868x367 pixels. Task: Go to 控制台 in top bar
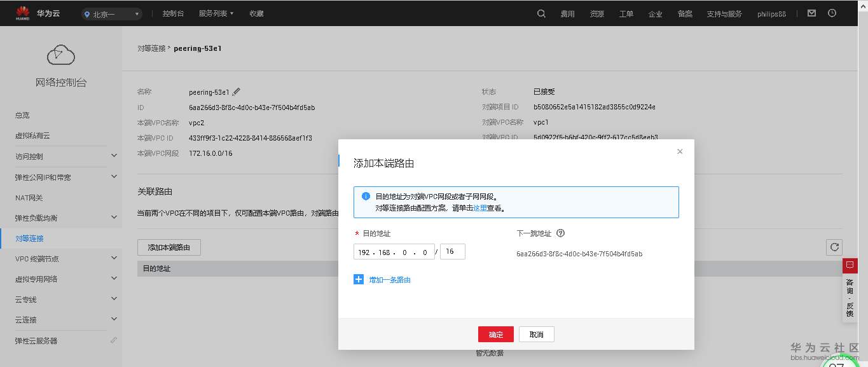[x=173, y=13]
